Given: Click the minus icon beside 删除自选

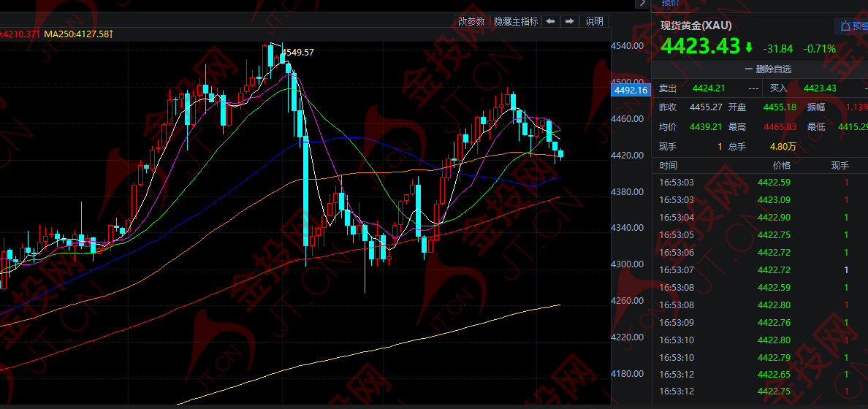Looking at the screenshot, I should 748,69.
